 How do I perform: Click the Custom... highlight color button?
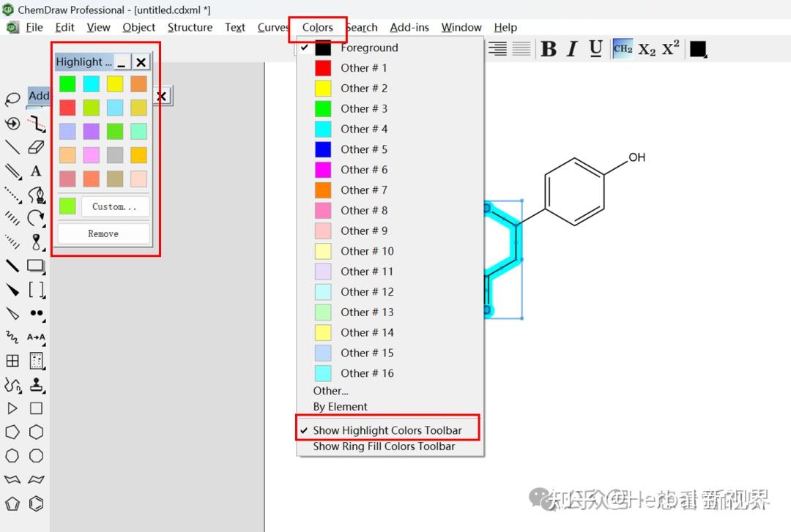tap(115, 206)
